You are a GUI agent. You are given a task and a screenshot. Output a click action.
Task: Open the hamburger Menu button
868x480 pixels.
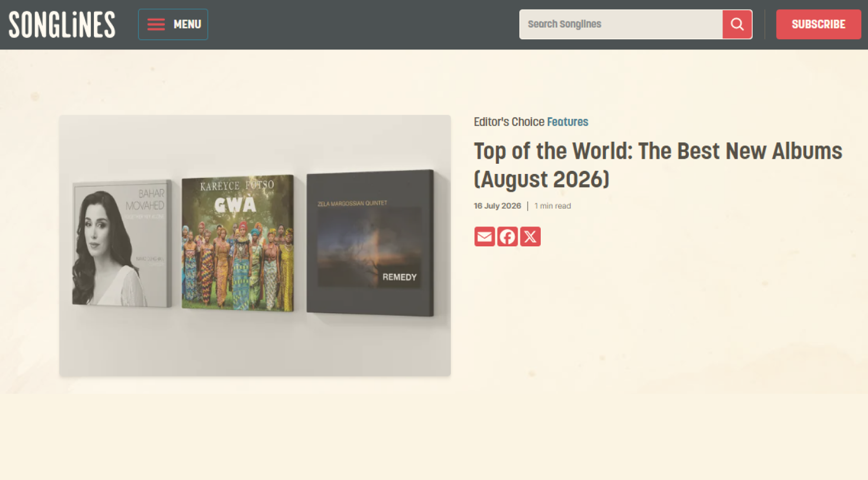point(173,24)
